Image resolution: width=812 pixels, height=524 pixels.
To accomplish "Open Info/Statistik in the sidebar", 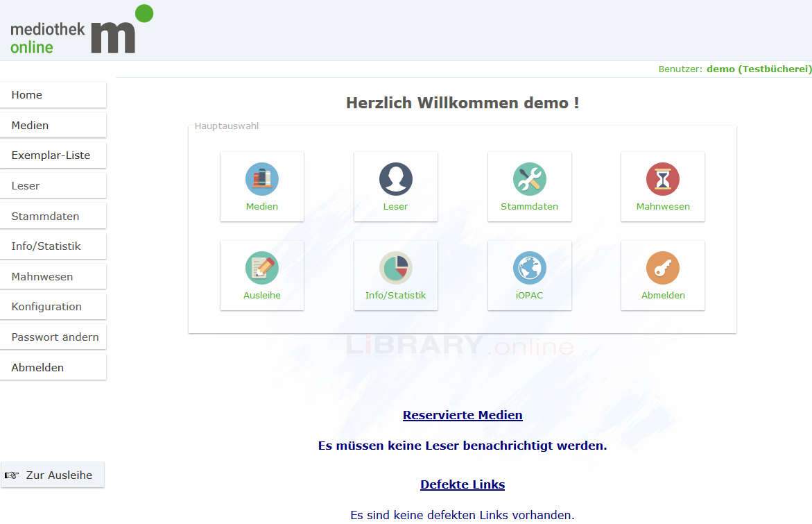I will (x=53, y=246).
